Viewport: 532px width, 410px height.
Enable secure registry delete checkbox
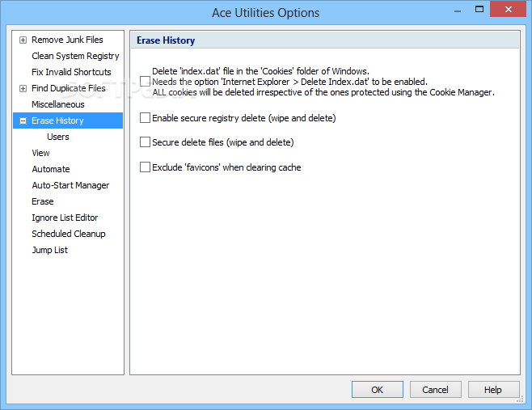[145, 118]
